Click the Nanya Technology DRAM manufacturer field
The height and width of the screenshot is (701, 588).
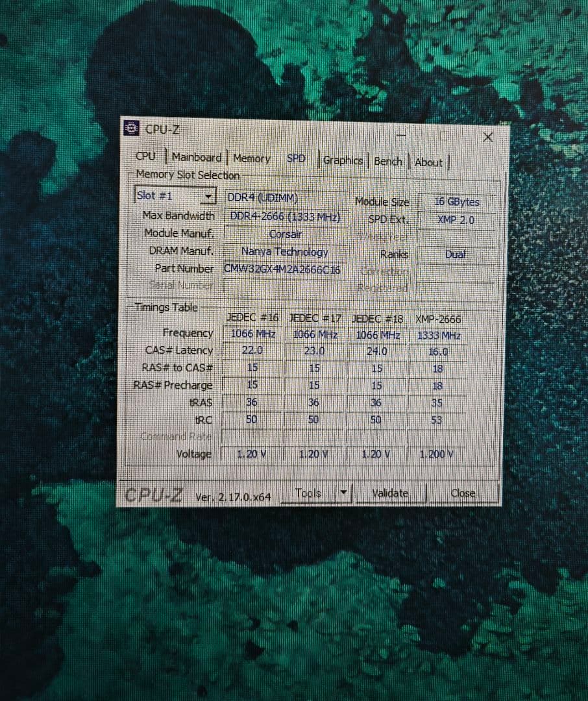point(286,251)
